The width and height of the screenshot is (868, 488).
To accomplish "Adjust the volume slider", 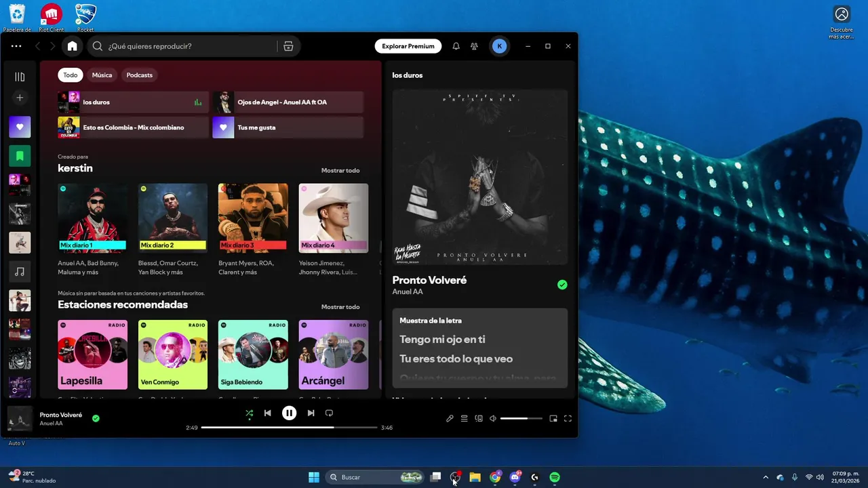I will [x=521, y=418].
